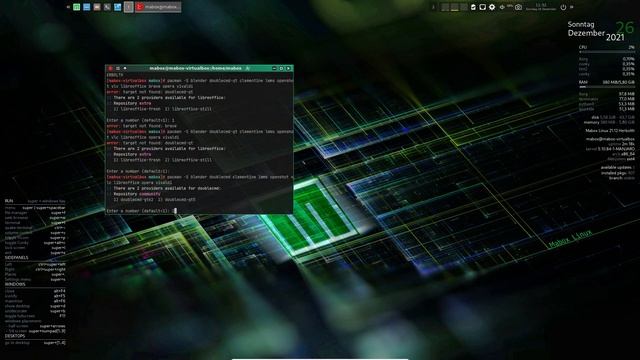Open the volume tray icon
Screen dimensions: 640x360
[x=502, y=7]
